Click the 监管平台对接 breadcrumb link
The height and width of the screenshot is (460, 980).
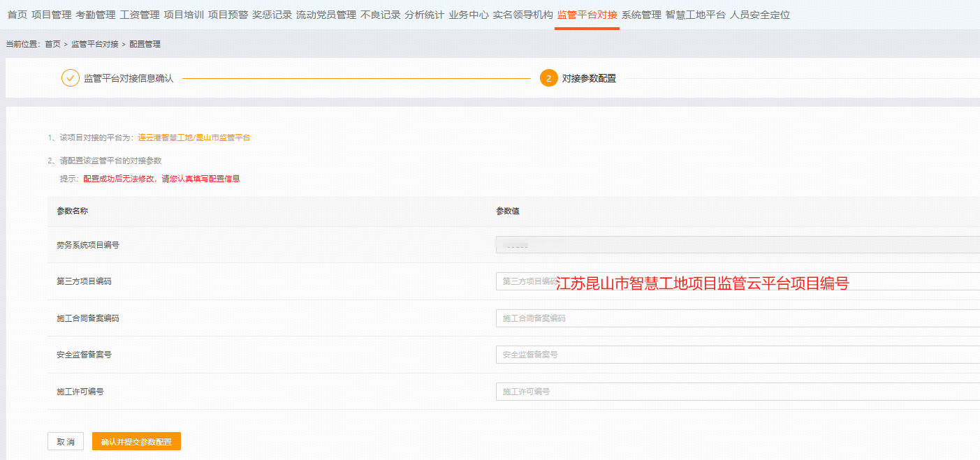(x=94, y=44)
